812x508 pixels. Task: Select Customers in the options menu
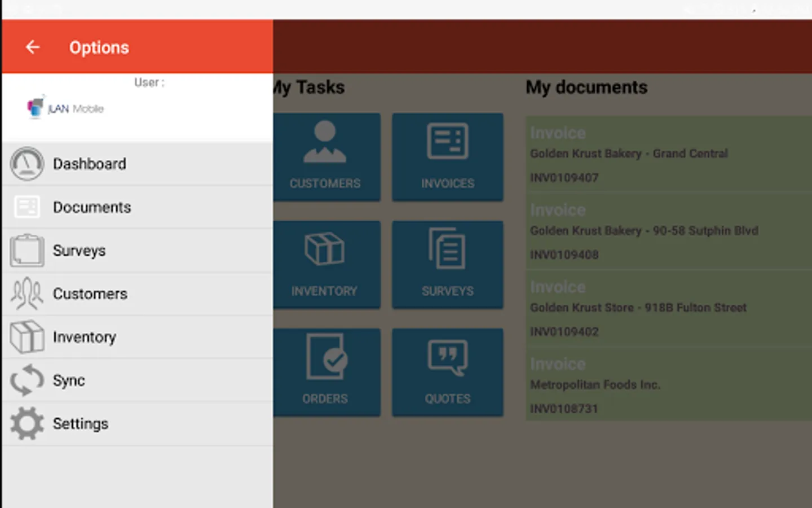[138, 294]
